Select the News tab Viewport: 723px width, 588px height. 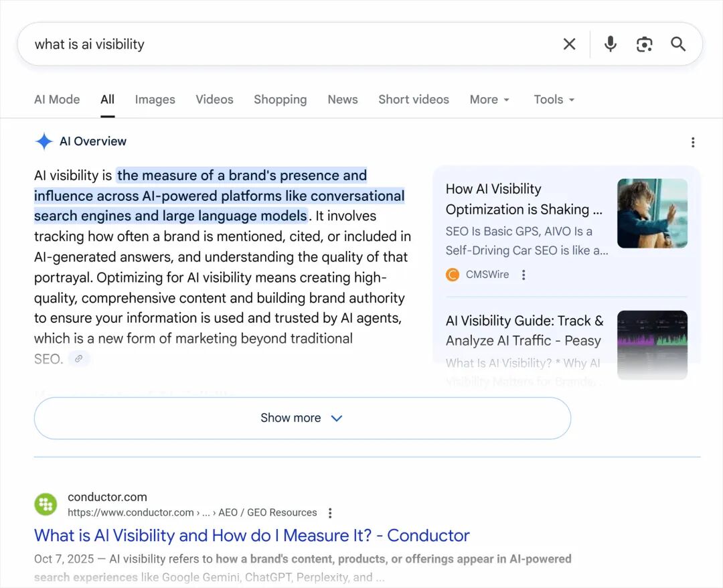(x=342, y=99)
